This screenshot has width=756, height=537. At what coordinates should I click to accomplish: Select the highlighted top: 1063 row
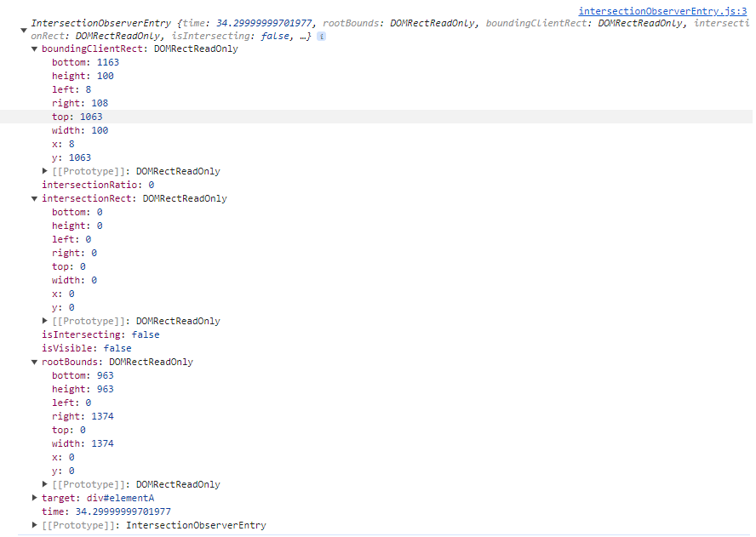(x=376, y=117)
